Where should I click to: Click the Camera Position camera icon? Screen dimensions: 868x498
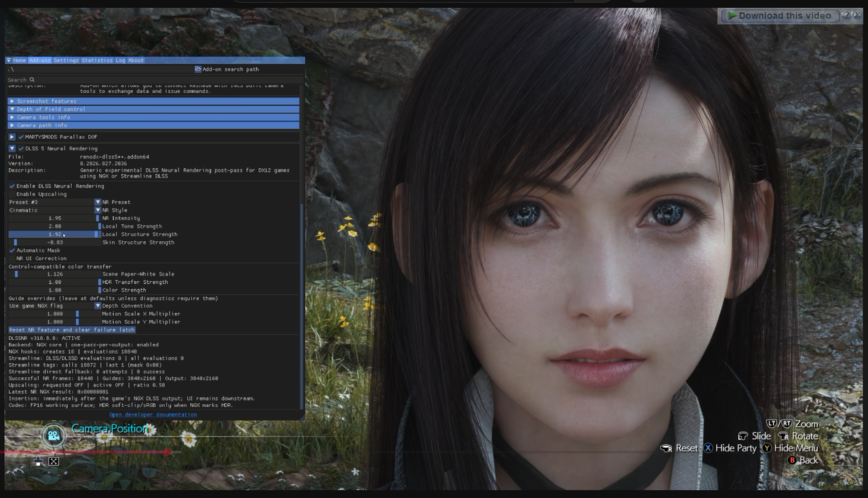[x=54, y=436]
